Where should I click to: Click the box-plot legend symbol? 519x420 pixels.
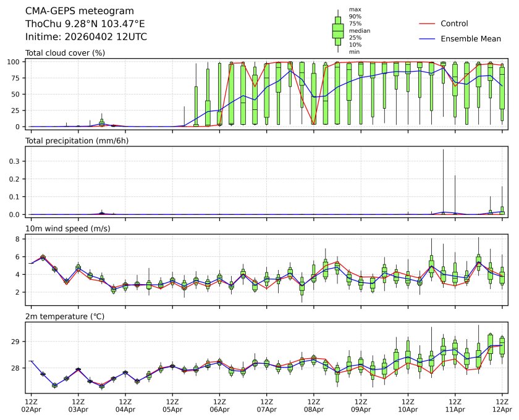(x=338, y=31)
